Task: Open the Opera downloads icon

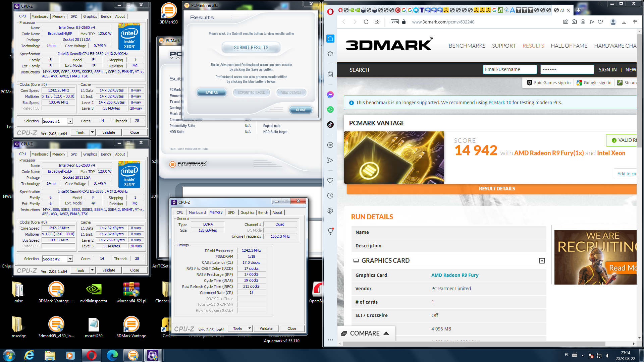Action: [x=624, y=22]
